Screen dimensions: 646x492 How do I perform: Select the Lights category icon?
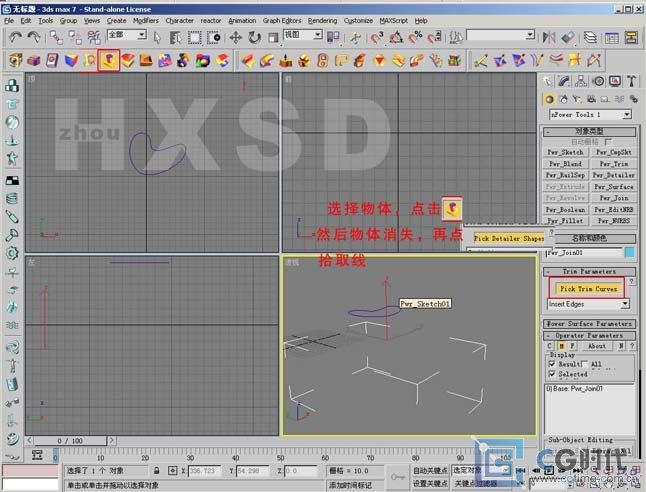(577, 99)
